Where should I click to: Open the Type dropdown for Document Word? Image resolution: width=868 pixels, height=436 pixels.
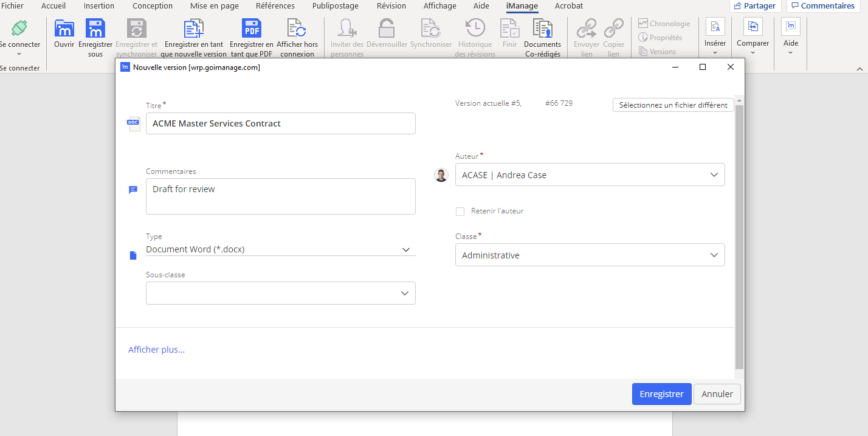(x=405, y=249)
